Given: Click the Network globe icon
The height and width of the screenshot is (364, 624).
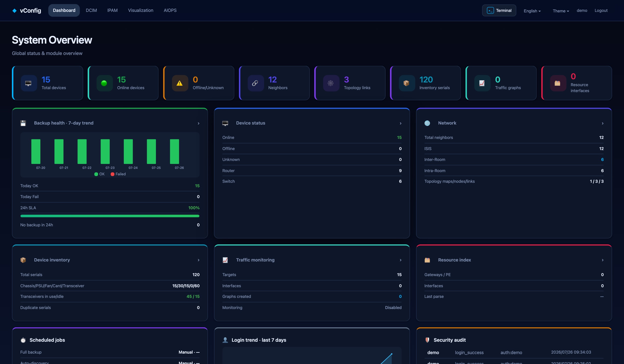Looking at the screenshot, I should pyautogui.click(x=427, y=123).
